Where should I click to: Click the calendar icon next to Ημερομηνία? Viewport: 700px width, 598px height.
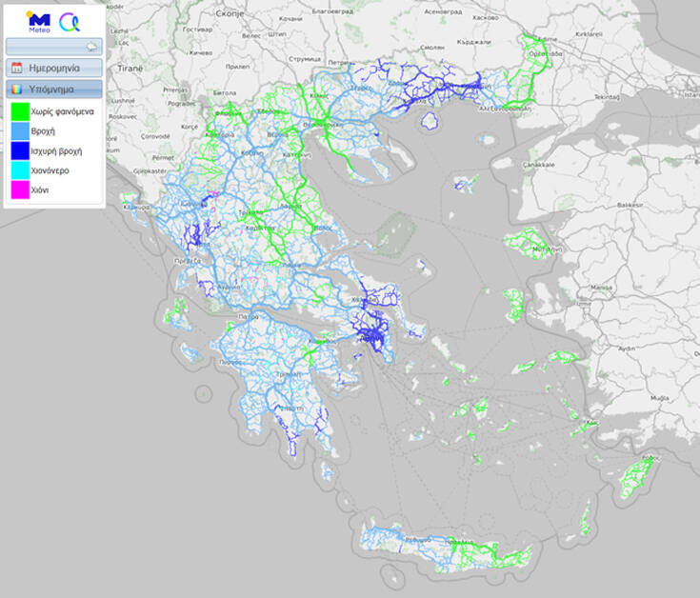[x=17, y=69]
